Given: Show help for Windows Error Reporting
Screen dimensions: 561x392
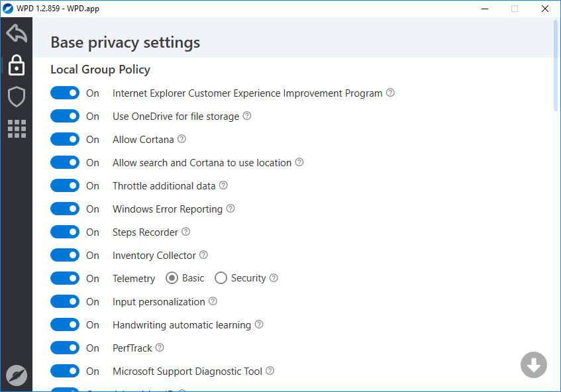Looking at the screenshot, I should 230,209.
